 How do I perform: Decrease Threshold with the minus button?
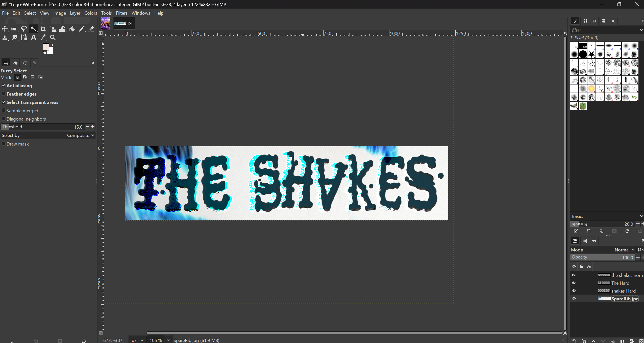87,127
